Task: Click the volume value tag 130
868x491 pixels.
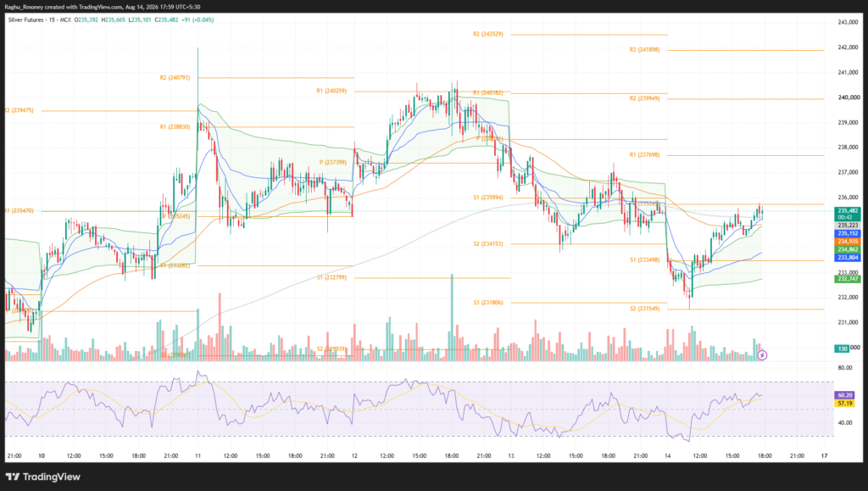Action: coord(842,349)
